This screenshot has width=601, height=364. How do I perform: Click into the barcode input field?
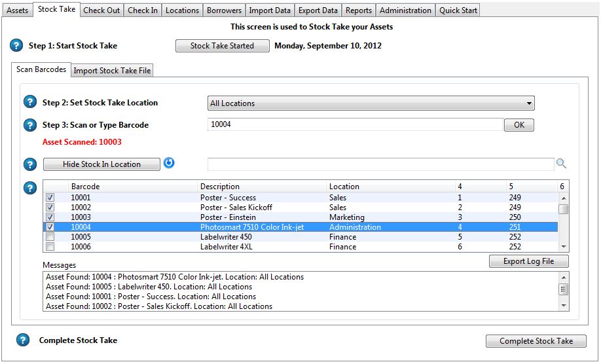pyautogui.click(x=354, y=124)
